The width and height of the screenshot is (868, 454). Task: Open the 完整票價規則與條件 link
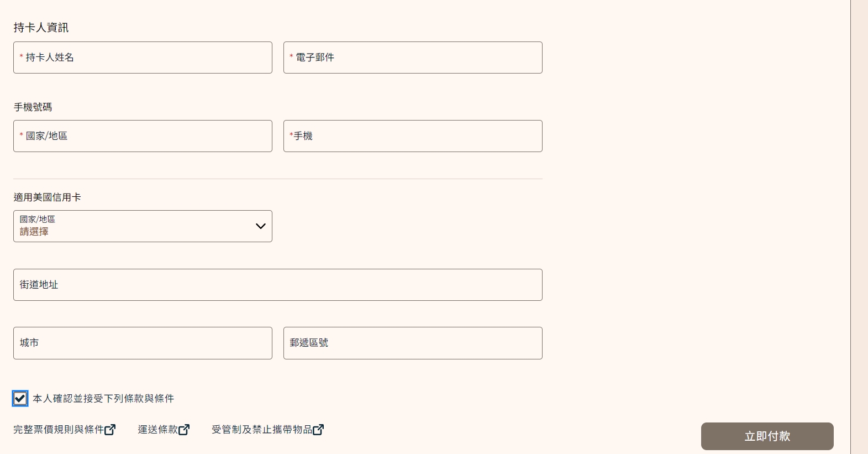click(57, 429)
